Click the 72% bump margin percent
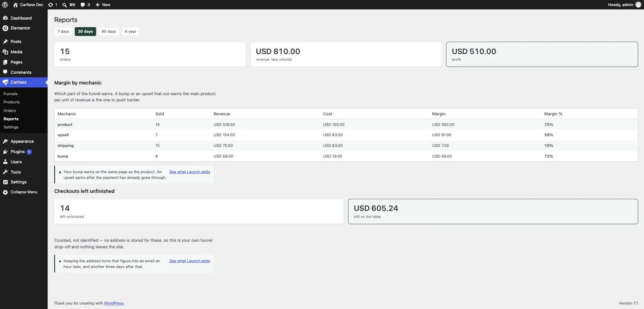Viewport: 644px width, 309px height. pyautogui.click(x=549, y=156)
